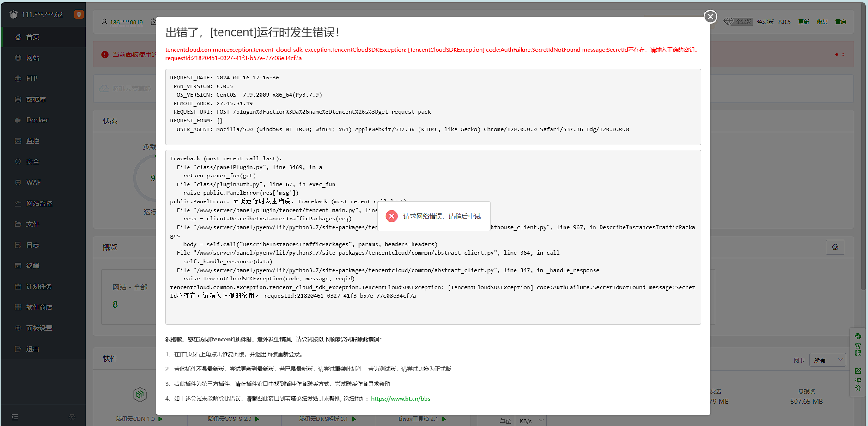
Task: Click the diamond icon next to 企业版
Action: point(728,22)
